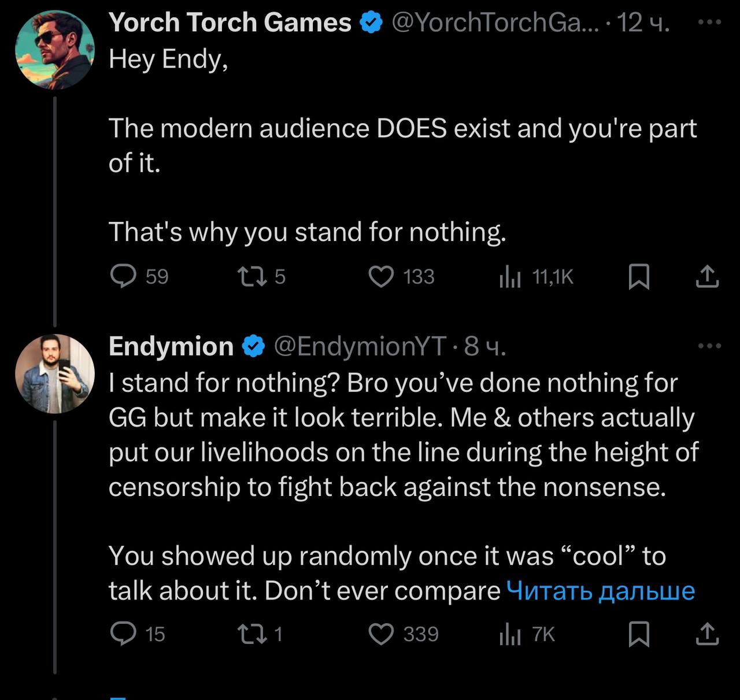Share the Yorch Torch Games tweet

tap(706, 276)
